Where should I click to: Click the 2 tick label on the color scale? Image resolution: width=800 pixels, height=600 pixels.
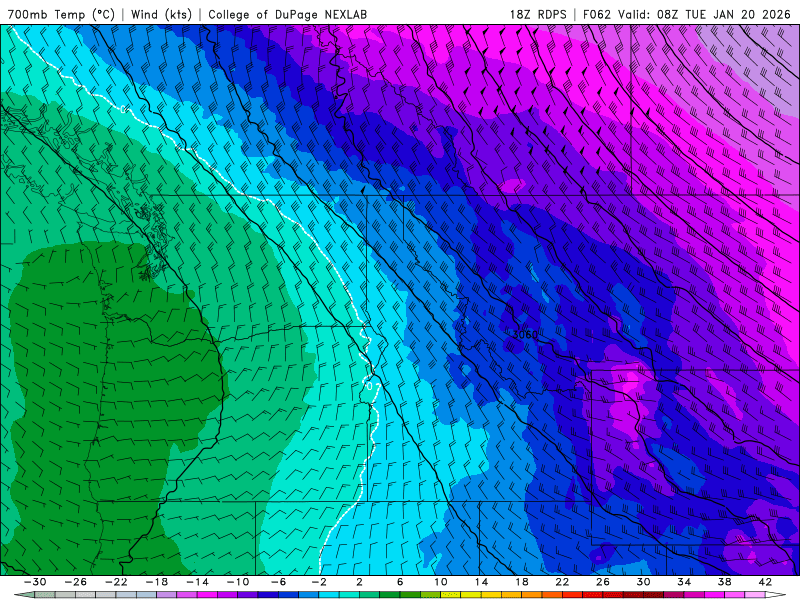[359, 582]
